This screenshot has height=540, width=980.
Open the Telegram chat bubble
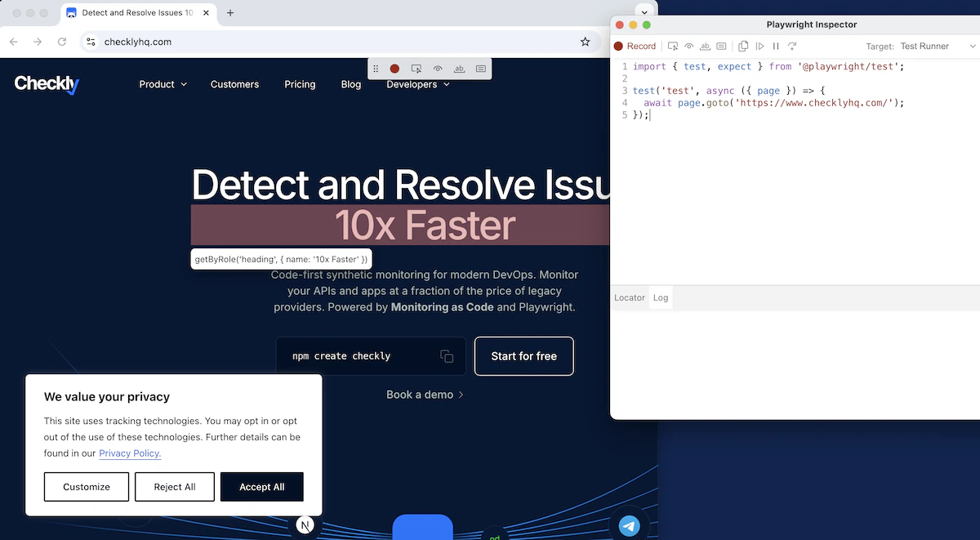[x=629, y=524]
